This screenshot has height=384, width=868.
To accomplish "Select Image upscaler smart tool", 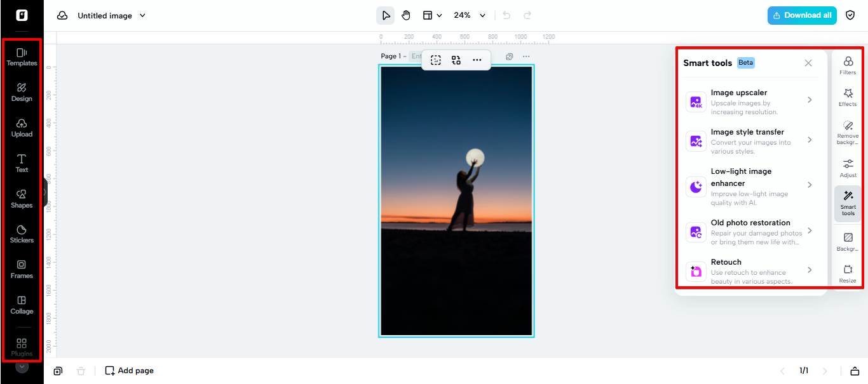I will coord(750,102).
